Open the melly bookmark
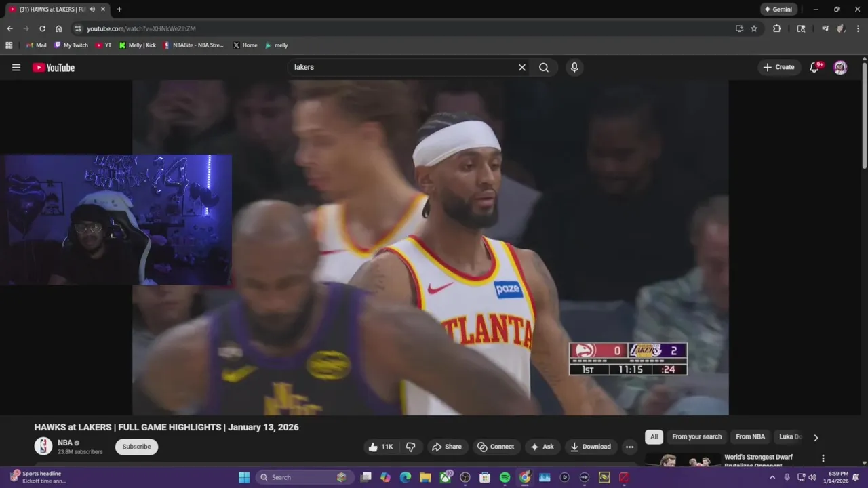Viewport: 868px width, 488px height. click(x=276, y=45)
